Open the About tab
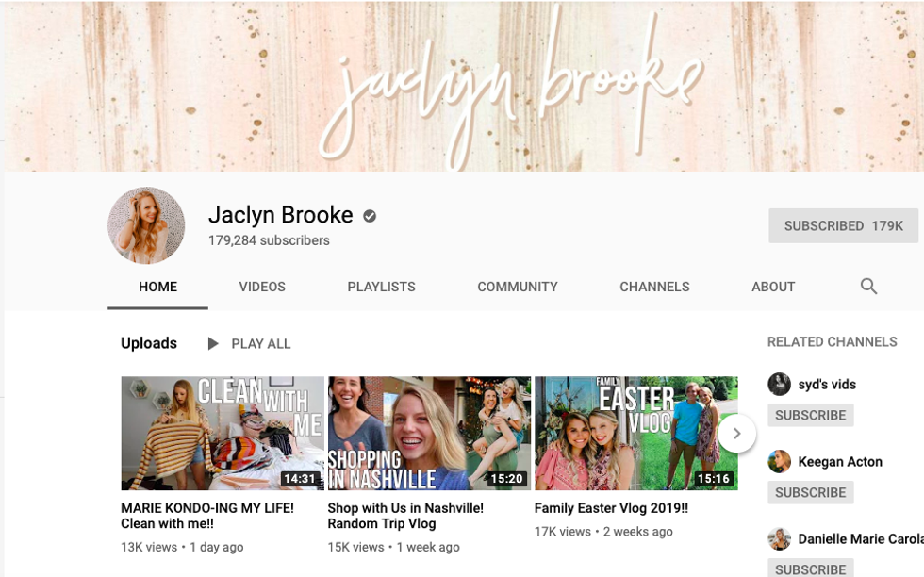This screenshot has height=577, width=924. pos(772,287)
